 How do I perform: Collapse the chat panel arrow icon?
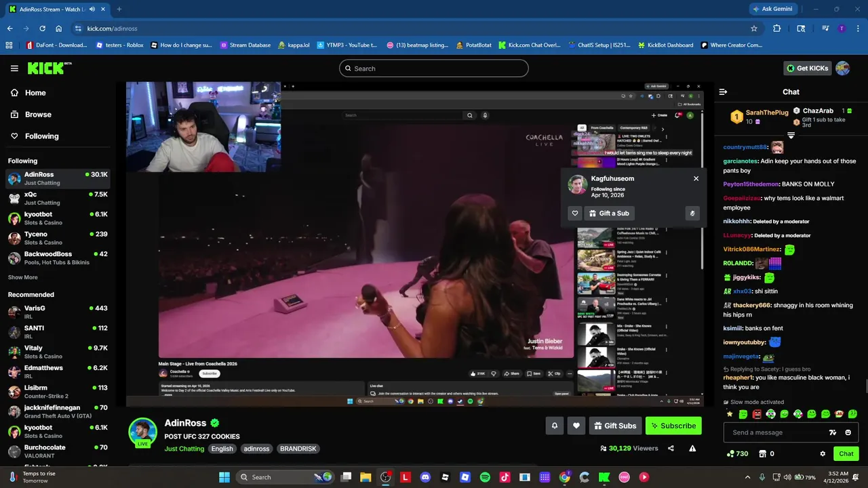(723, 91)
